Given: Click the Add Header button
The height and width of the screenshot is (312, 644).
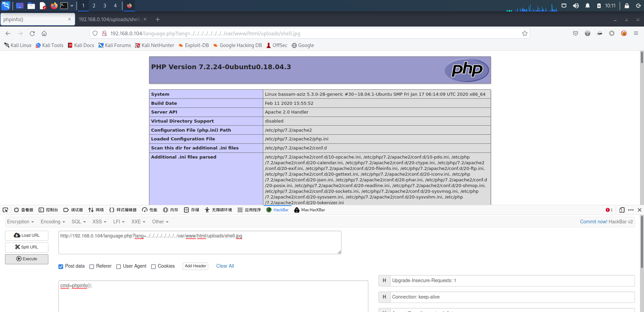Looking at the screenshot, I should pos(195,266).
